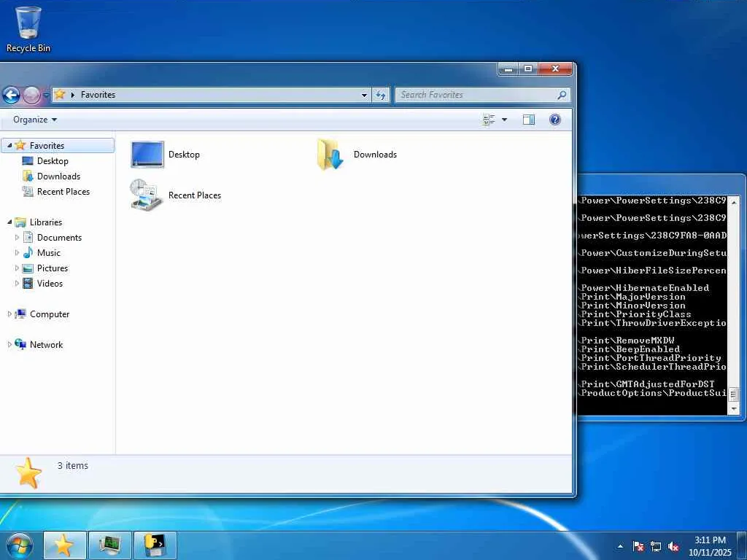Open Explorer Help

pos(555,120)
